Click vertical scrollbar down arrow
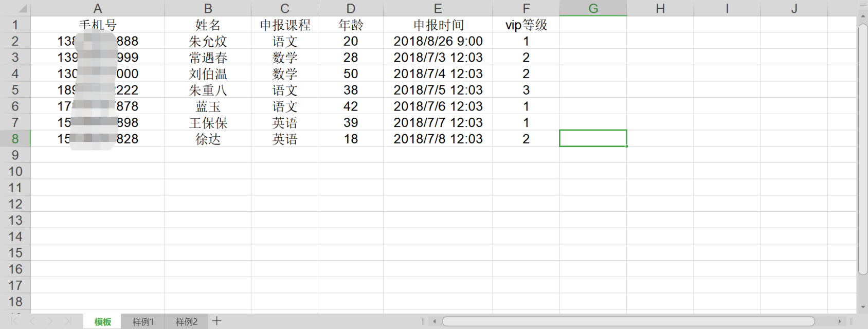868x329 pixels. [862, 307]
